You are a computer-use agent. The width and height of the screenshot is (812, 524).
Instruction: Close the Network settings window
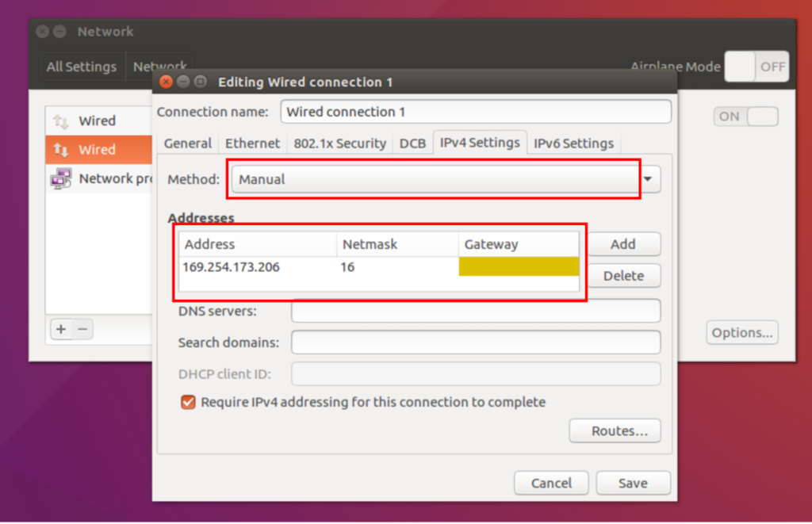43,32
